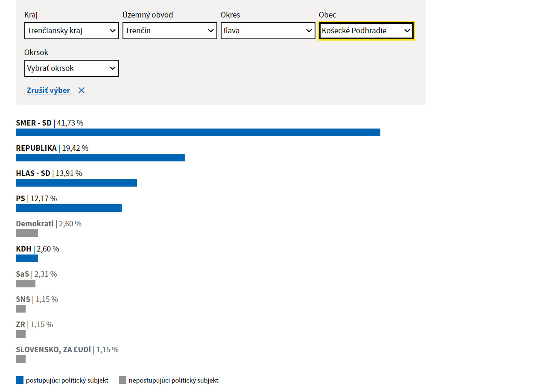Click the SaS grey result bar
The width and height of the screenshot is (543, 392).
point(26,284)
